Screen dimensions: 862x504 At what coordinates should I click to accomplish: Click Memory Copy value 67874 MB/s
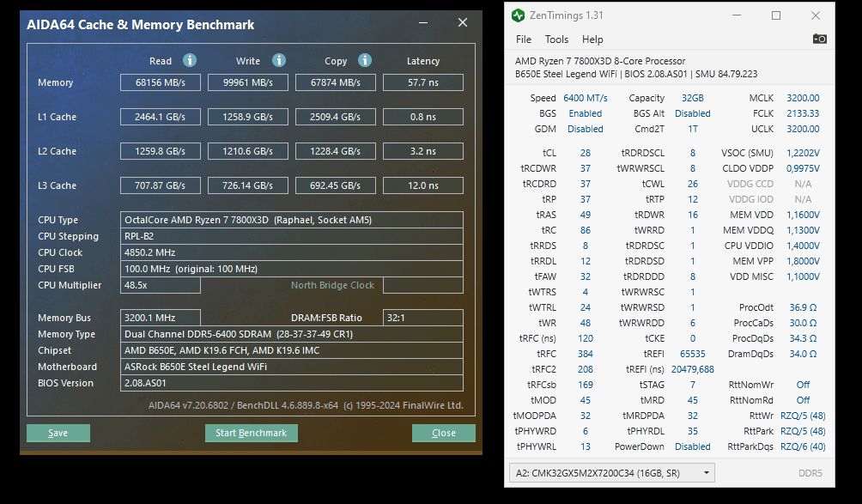click(336, 82)
